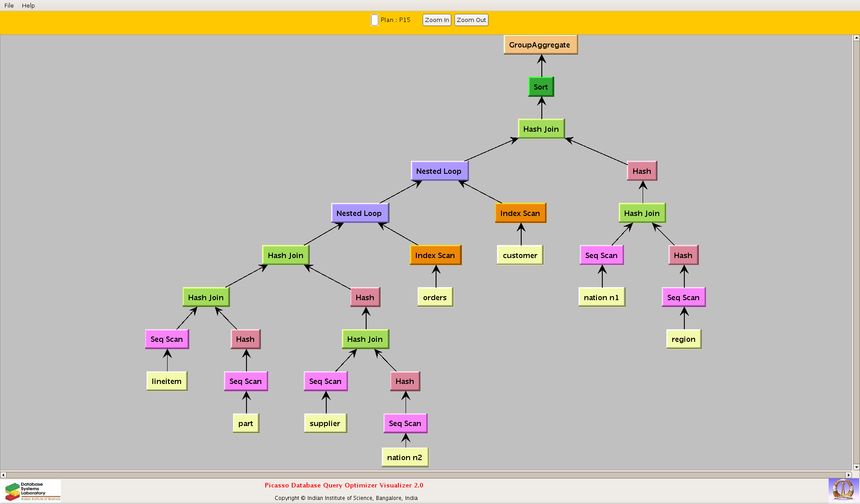Click the IISc emblem in the bottom corner
860x504 pixels.
(843, 490)
